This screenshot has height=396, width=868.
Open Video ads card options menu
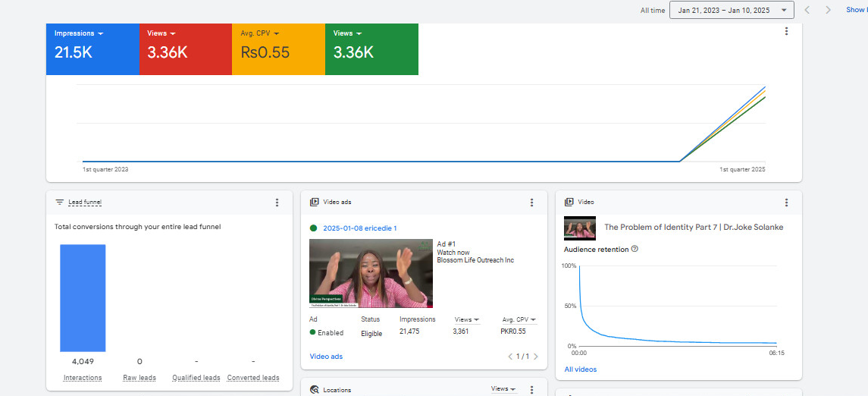click(531, 203)
